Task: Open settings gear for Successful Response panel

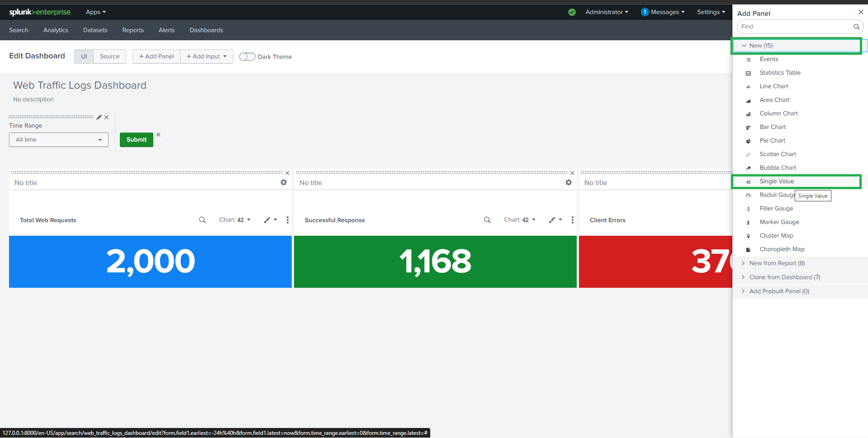Action: (569, 182)
